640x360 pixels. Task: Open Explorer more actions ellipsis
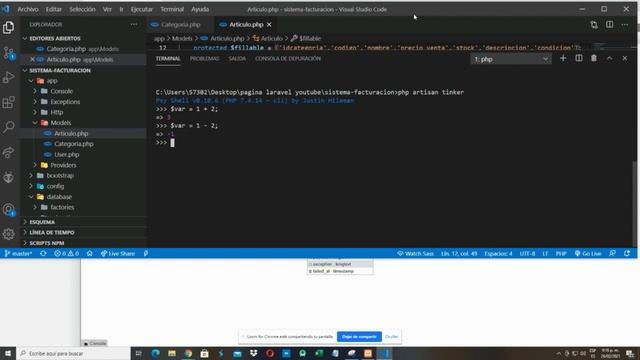(x=134, y=24)
